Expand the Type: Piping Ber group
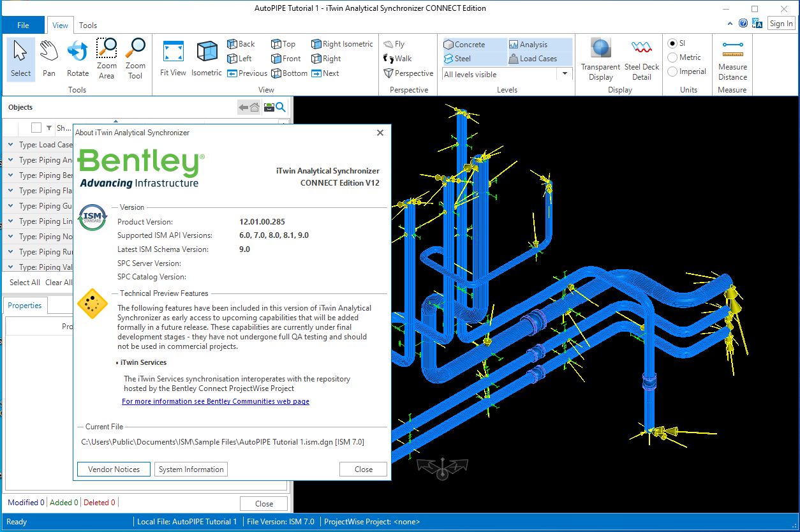This screenshot has width=800, height=532. point(11,175)
